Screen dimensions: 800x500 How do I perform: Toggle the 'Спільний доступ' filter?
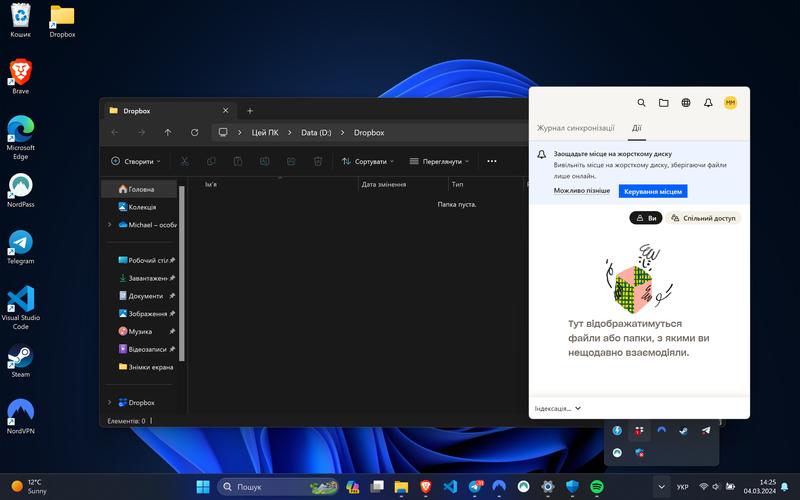point(704,218)
